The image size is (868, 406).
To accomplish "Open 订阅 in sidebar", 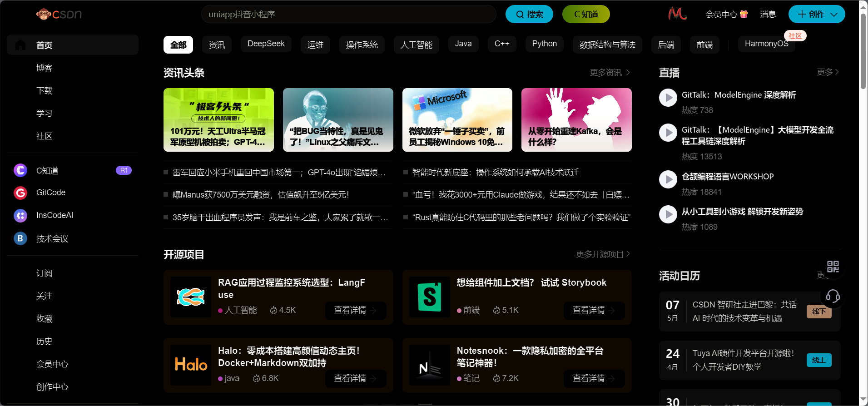I will pyautogui.click(x=45, y=273).
